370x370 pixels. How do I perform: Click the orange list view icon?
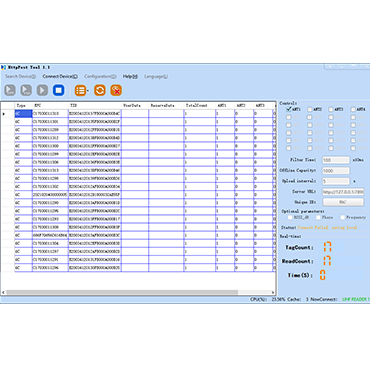(80, 90)
